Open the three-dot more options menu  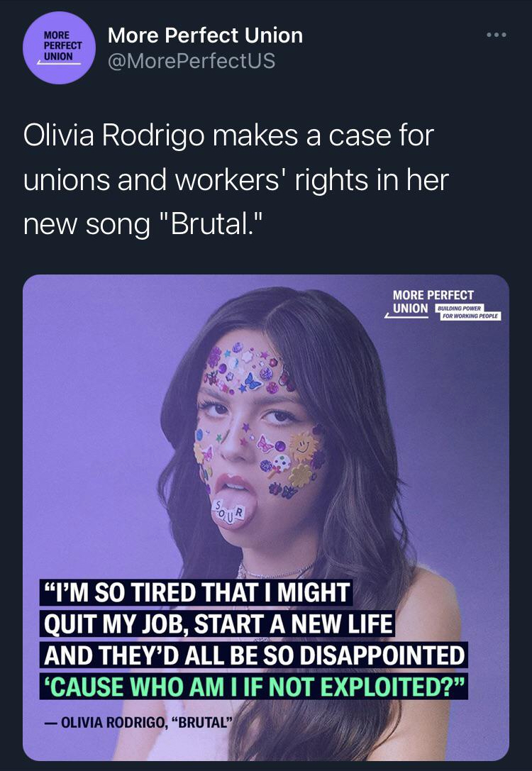(497, 35)
